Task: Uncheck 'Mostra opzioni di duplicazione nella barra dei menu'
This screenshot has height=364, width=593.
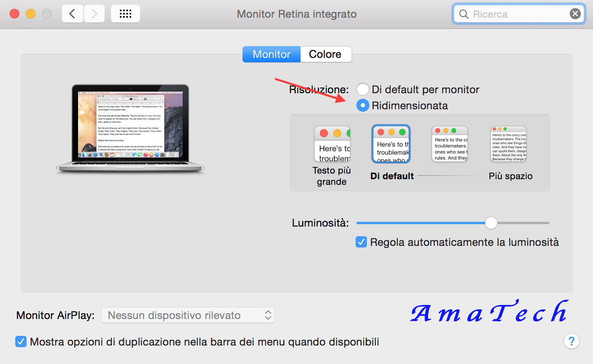Action: tap(21, 342)
